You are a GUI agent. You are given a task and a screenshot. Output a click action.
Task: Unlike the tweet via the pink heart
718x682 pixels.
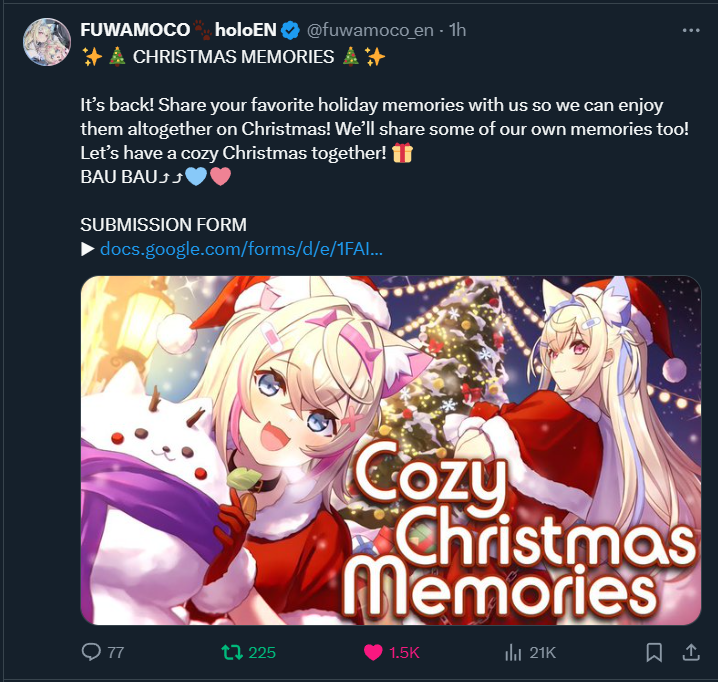click(x=373, y=652)
